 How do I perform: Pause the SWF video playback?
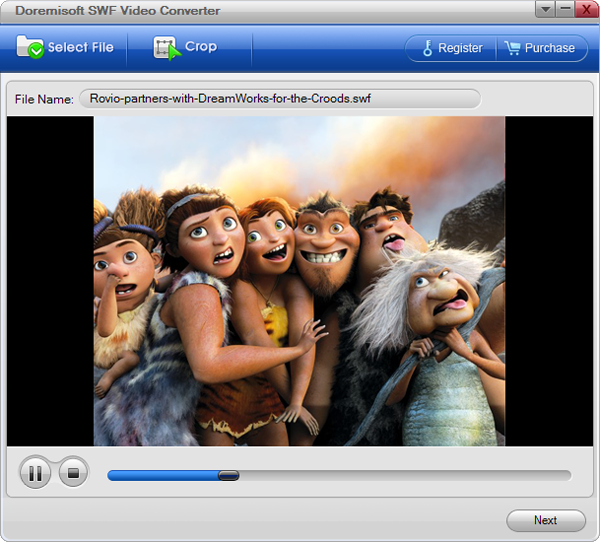tap(35, 473)
